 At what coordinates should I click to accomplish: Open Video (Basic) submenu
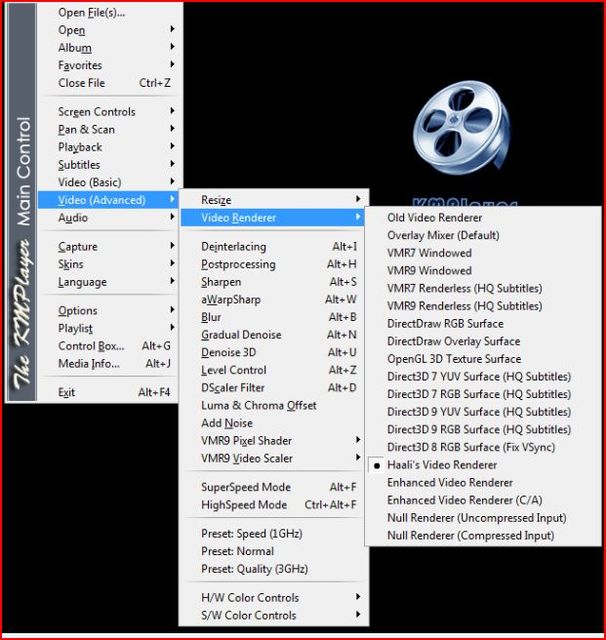coord(109,182)
